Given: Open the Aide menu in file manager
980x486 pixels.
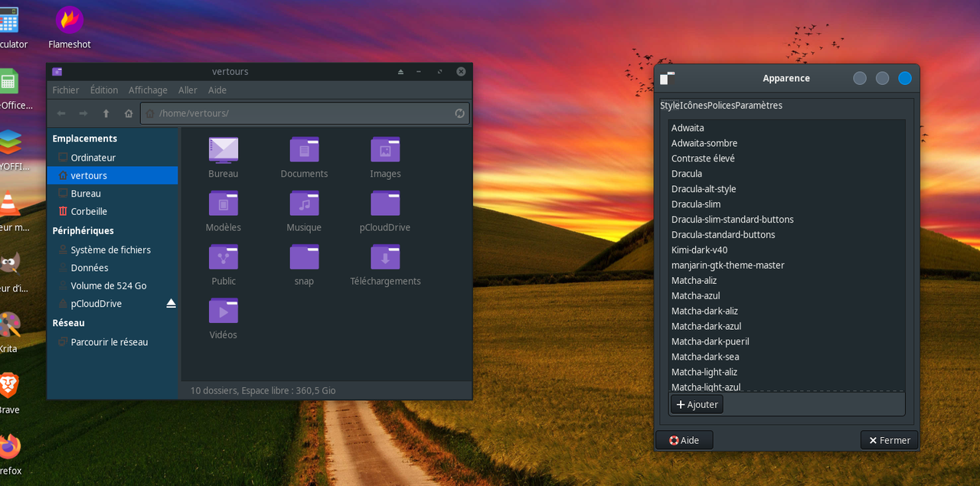Looking at the screenshot, I should pos(217,90).
